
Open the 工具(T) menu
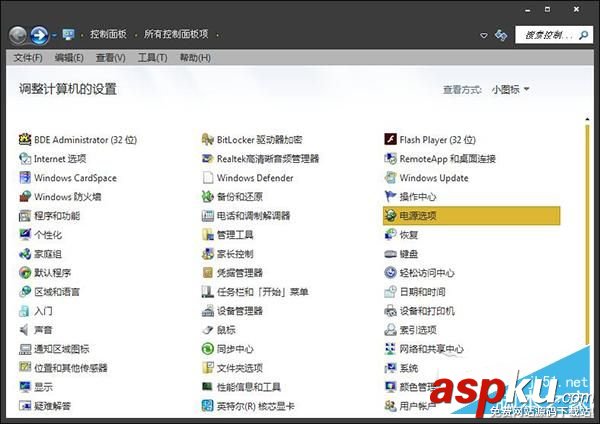click(152, 58)
